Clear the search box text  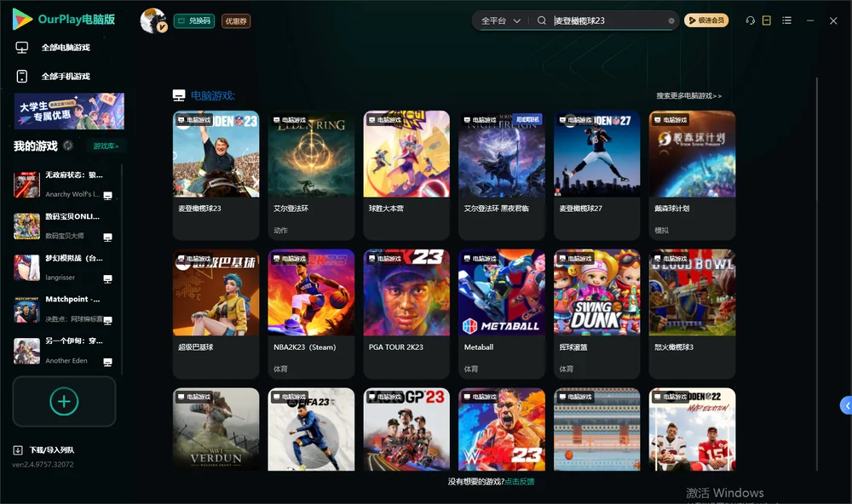click(671, 21)
